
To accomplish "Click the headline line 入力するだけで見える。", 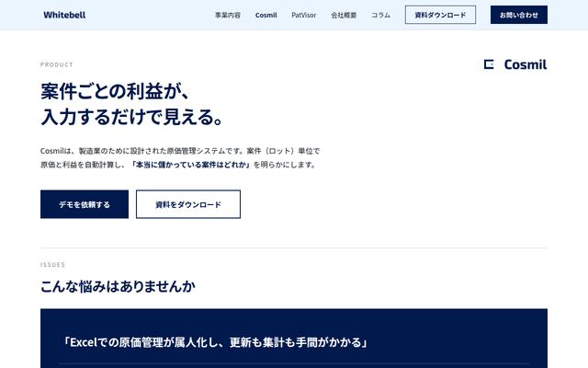I will [131, 117].
